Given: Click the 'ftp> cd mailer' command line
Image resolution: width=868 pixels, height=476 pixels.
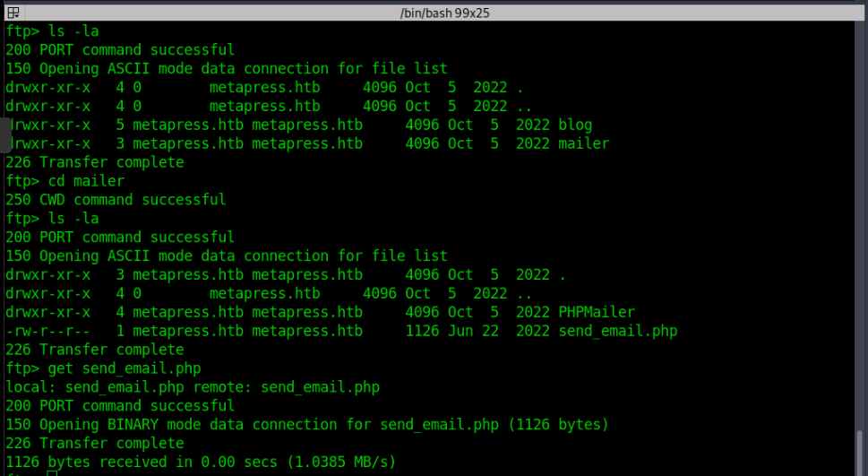Looking at the screenshot, I should click(65, 181).
